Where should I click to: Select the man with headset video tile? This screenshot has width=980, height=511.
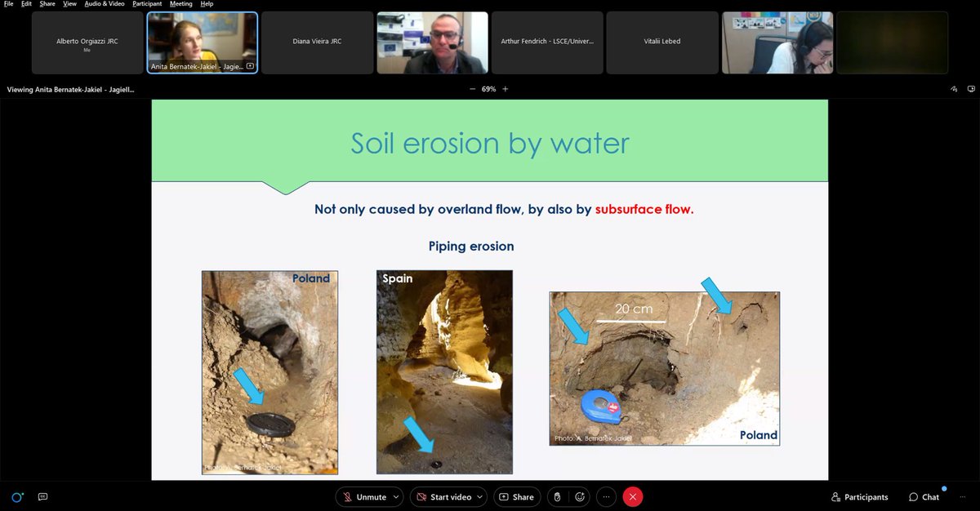click(x=432, y=42)
